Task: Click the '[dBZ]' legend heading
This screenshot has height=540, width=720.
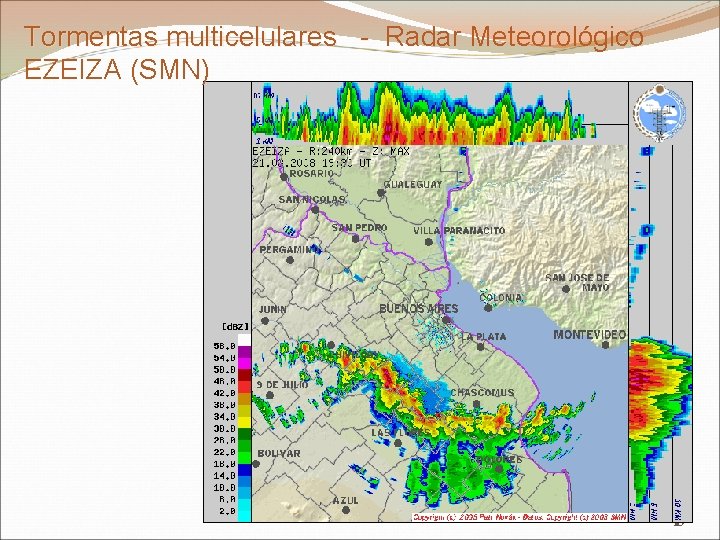Action: (236, 326)
